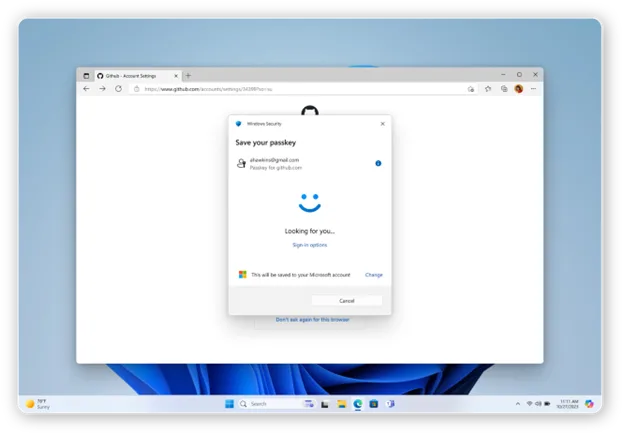The height and width of the screenshot is (435, 624).
Task: Open Copilot icon in taskbar corner
Action: point(589,404)
